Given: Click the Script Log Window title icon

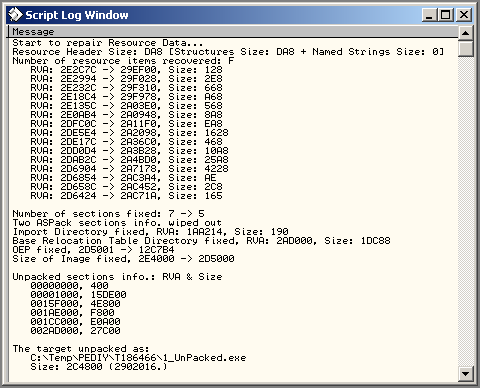Looking at the screenshot, I should tap(15, 15).
